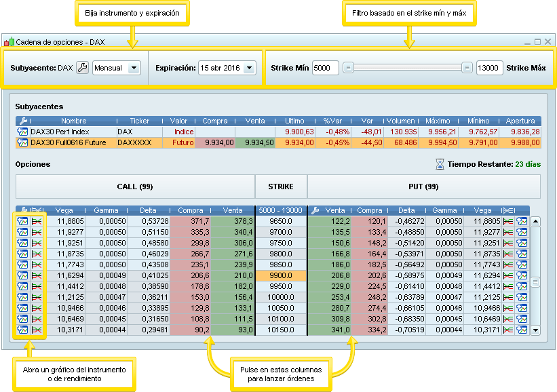
Task: Open call performance chart for strike 10150.0
Action: pyautogui.click(x=37, y=330)
